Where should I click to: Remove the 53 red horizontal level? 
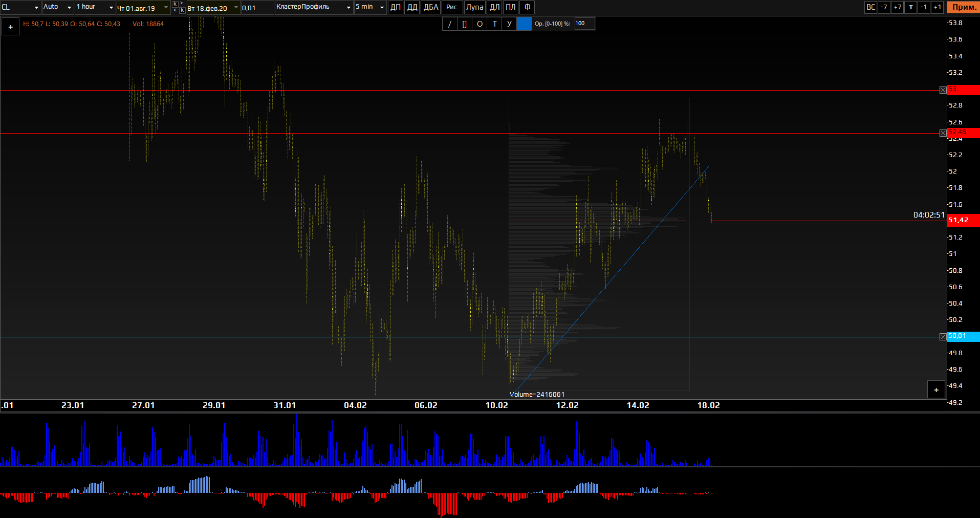(x=943, y=90)
